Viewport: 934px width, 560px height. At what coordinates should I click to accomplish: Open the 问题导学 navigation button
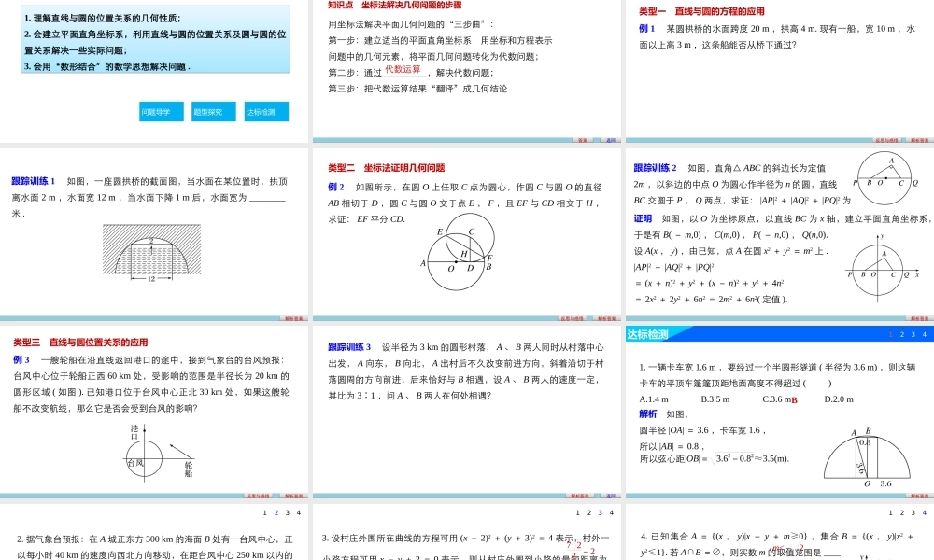[159, 110]
